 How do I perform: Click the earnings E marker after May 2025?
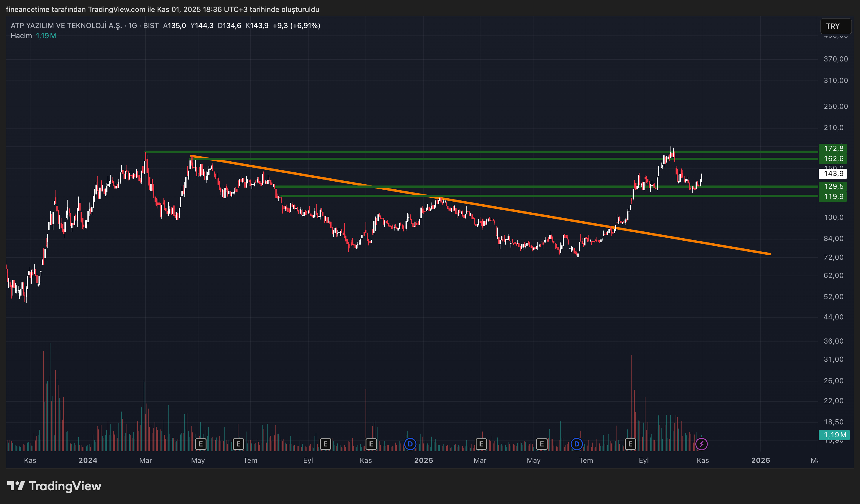pyautogui.click(x=542, y=444)
